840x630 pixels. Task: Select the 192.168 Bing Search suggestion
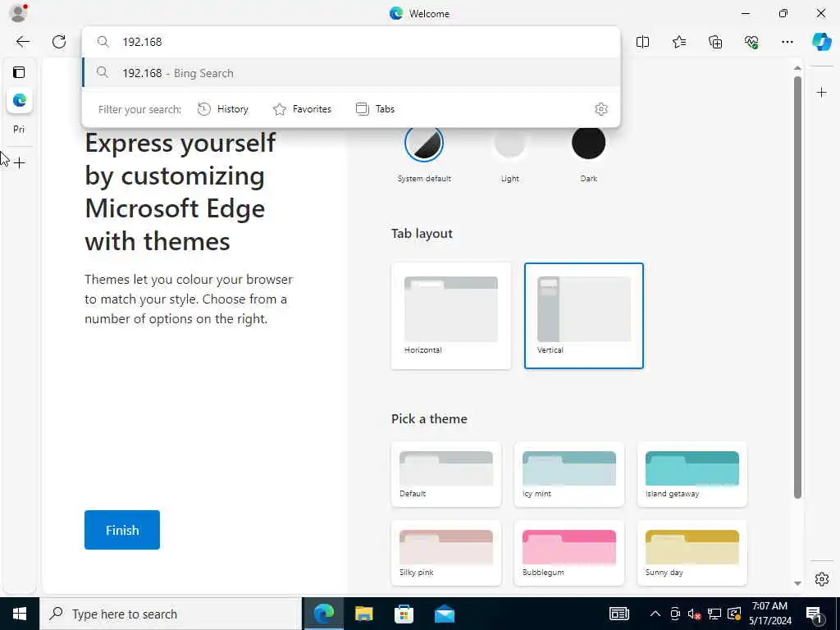351,73
